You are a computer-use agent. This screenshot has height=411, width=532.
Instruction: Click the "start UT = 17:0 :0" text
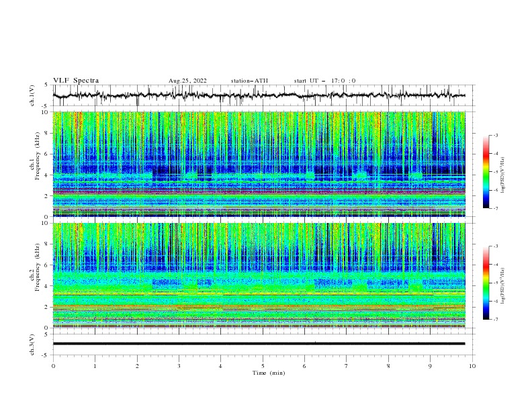point(324,81)
